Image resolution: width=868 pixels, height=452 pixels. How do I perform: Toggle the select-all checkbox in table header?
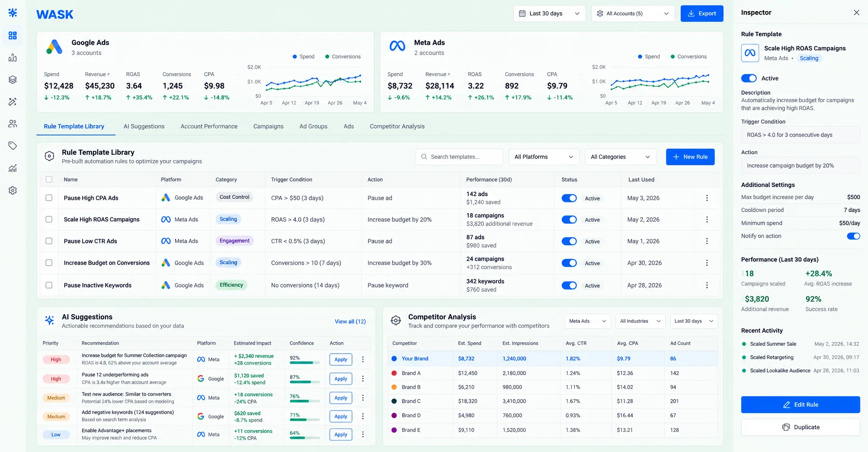coord(49,179)
